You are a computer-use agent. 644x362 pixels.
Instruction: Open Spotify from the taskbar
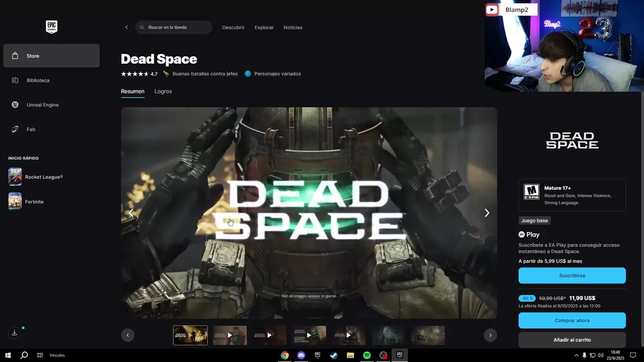tap(367, 355)
